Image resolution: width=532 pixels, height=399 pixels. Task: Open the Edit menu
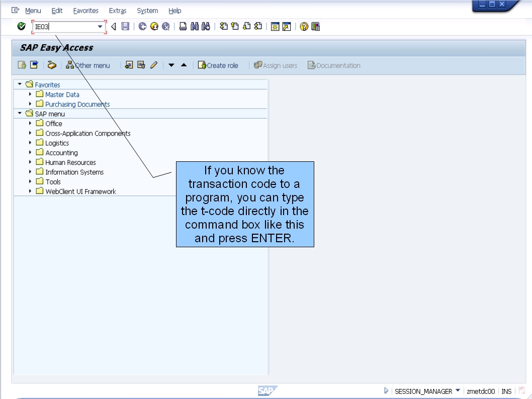pyautogui.click(x=57, y=11)
